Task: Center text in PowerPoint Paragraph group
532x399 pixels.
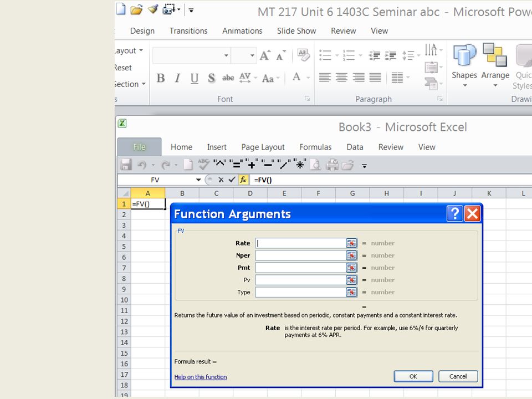Action: (342, 78)
